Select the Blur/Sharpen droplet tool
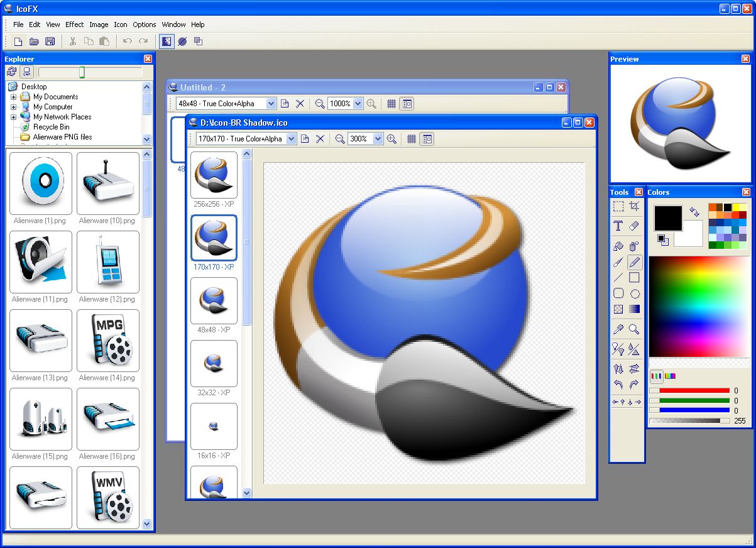Image resolution: width=756 pixels, height=548 pixels. pos(634,348)
